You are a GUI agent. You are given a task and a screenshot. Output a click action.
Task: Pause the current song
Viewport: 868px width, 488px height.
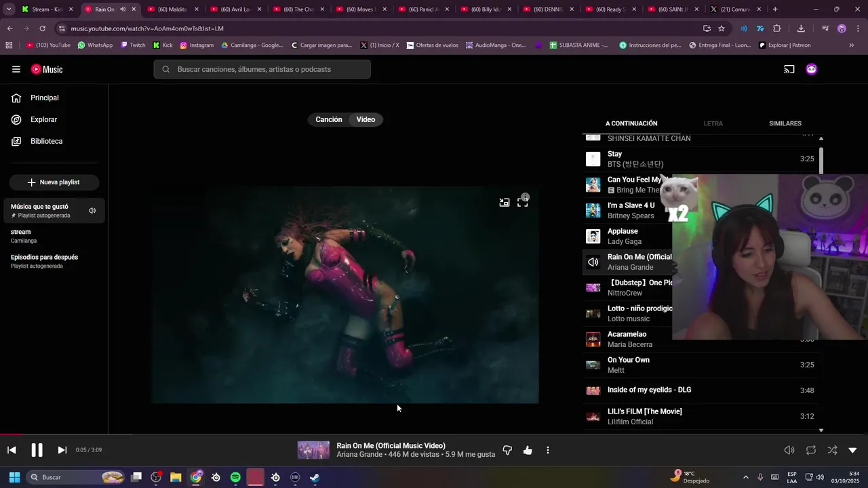(37, 450)
